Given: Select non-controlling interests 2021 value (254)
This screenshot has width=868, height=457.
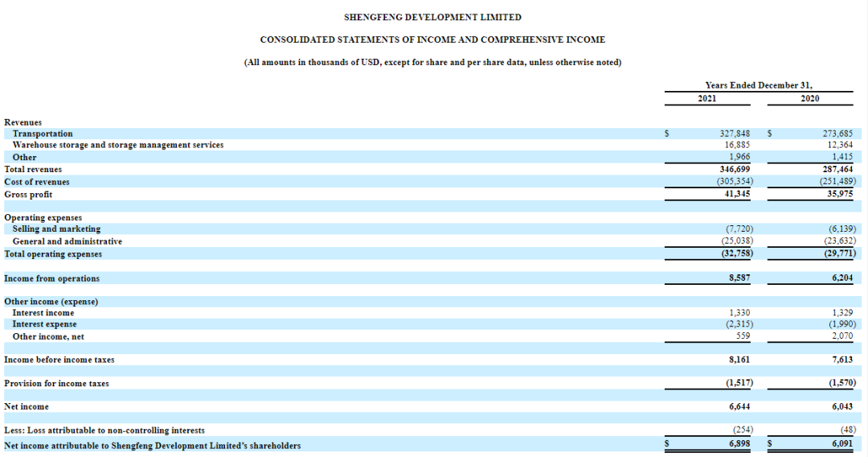Looking at the screenshot, I should 743,430.
